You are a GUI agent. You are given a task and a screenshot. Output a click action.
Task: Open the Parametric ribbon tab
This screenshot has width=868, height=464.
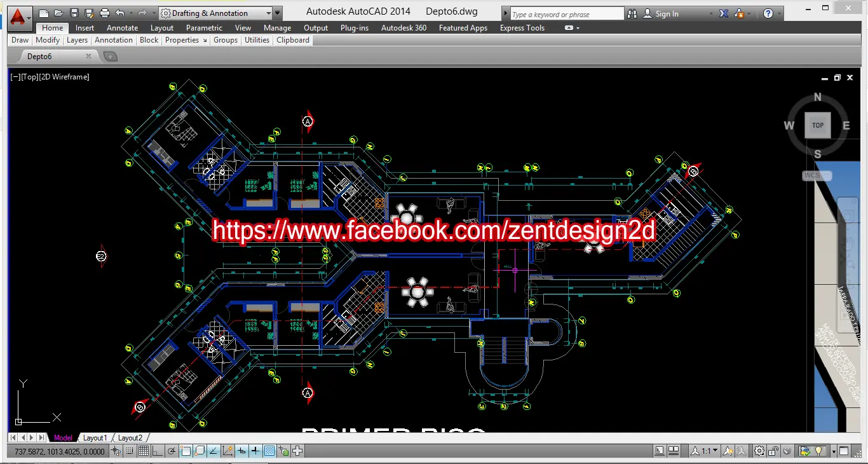coord(204,28)
